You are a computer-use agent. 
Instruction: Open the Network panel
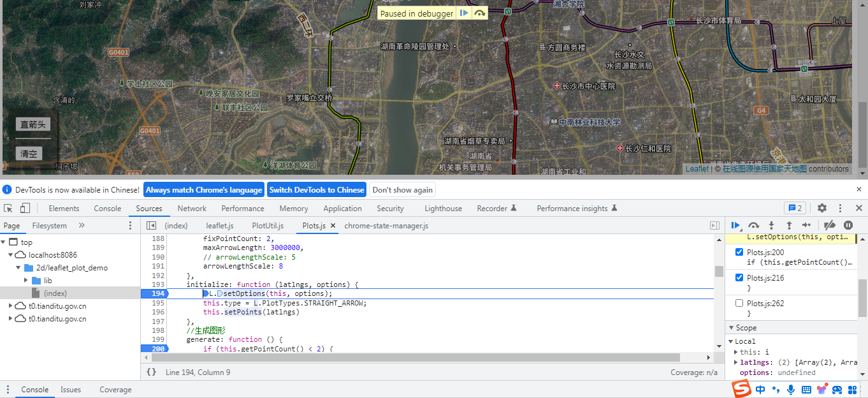pos(192,209)
